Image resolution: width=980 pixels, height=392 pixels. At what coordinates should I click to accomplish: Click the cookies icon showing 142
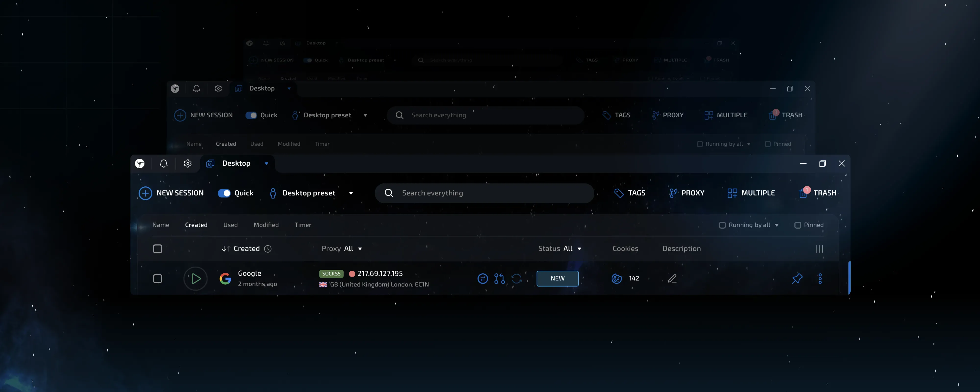617,279
